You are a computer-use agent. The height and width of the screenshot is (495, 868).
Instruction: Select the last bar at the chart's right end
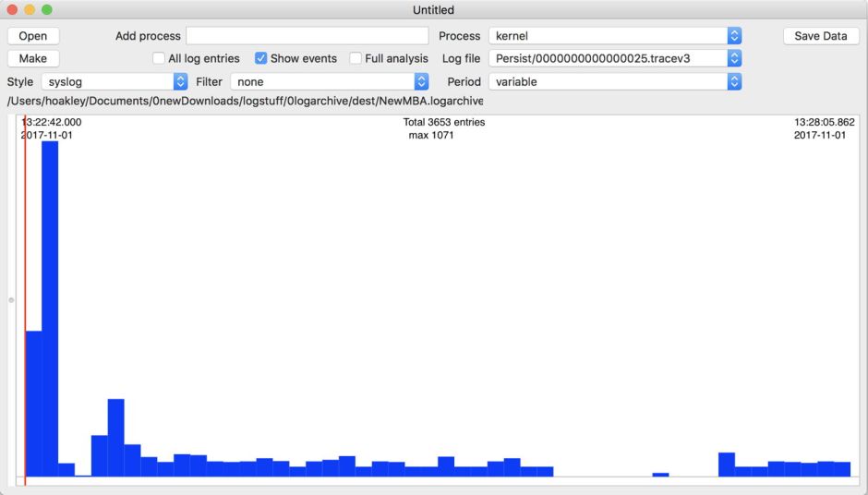[x=842, y=469]
